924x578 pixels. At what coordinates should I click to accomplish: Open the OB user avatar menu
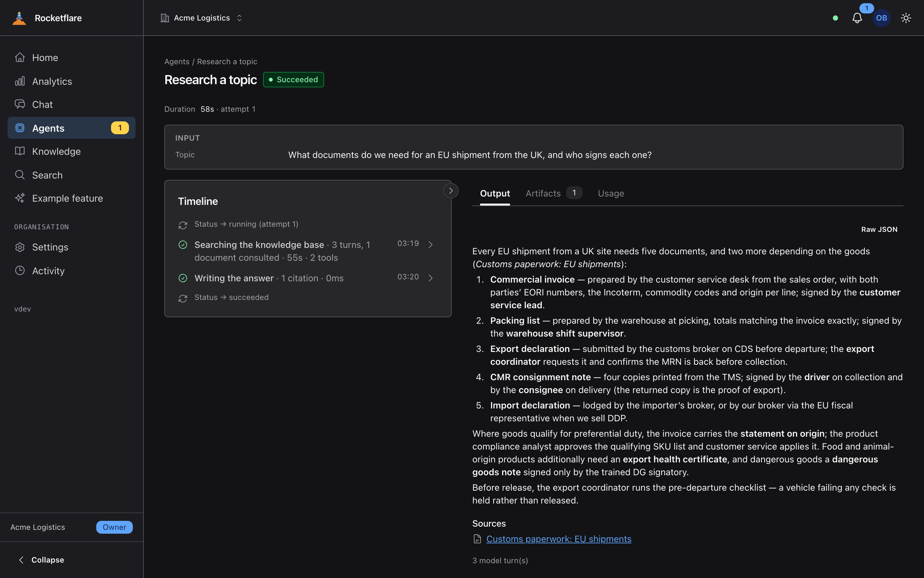[x=882, y=18]
